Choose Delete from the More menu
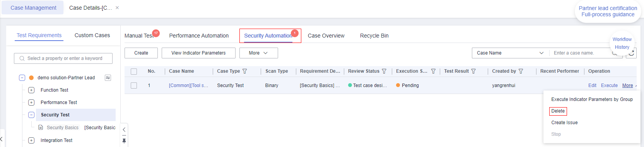 point(558,111)
